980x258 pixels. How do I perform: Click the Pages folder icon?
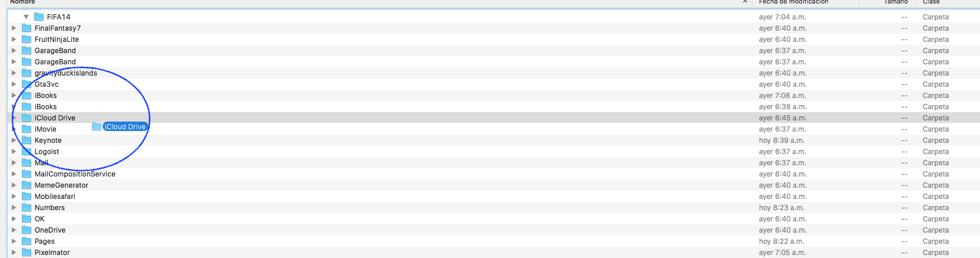click(27, 241)
